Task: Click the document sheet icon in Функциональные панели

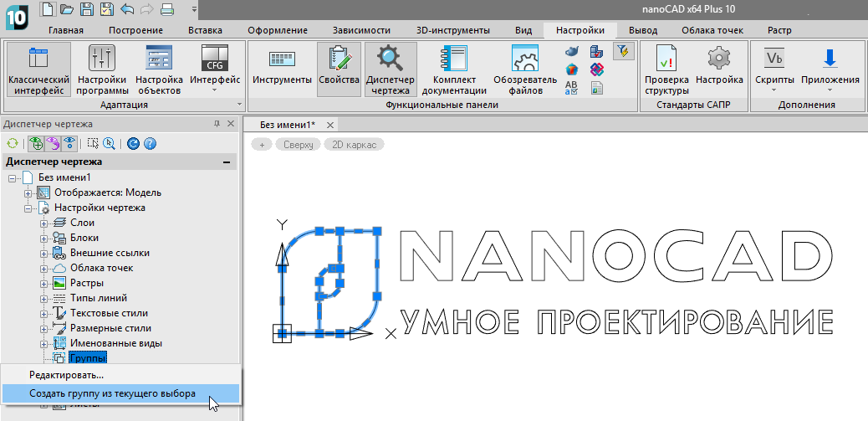Action: [x=597, y=88]
